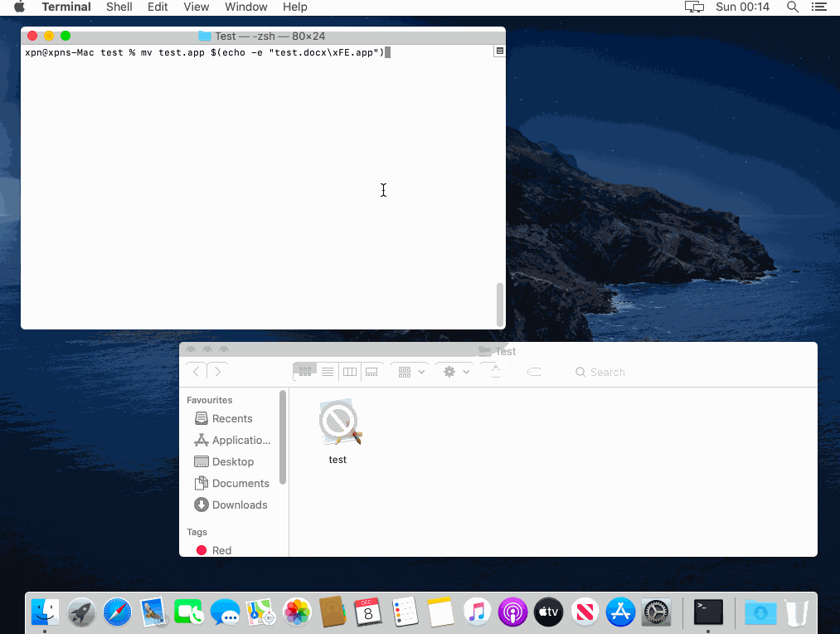This screenshot has height=634, width=840.
Task: Open the Window menu in menu bar
Action: 246,7
